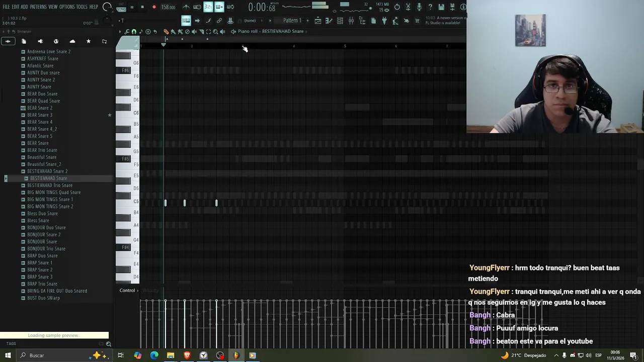Screen dimensions: 644x362
Task: Click the Stop playback button
Action: point(142,7)
